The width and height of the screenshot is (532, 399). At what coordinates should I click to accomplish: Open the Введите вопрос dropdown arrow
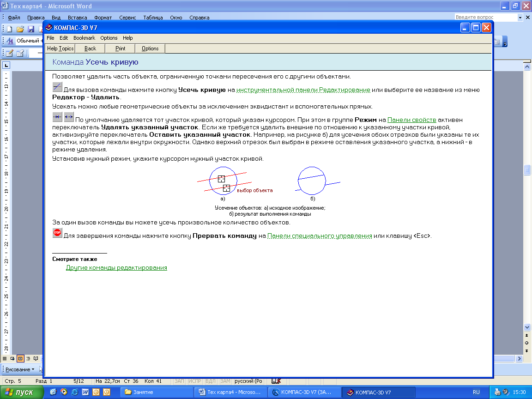520,17
